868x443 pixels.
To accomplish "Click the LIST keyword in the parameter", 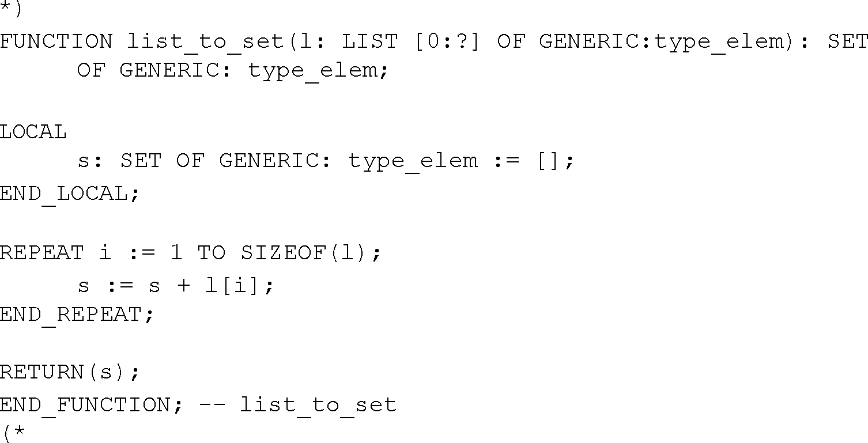I will [x=369, y=41].
